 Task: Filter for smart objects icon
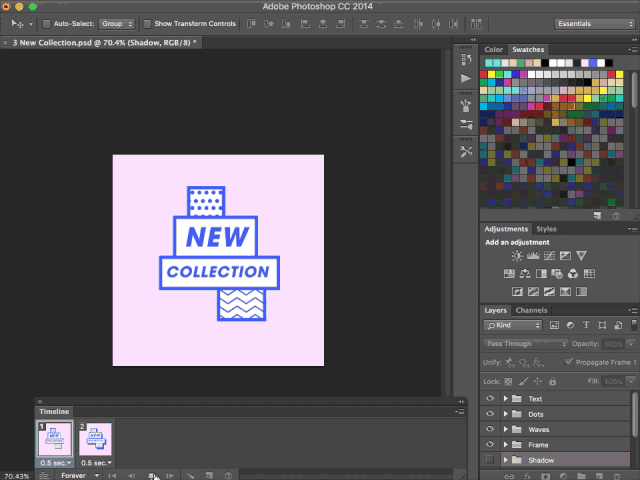tap(618, 325)
